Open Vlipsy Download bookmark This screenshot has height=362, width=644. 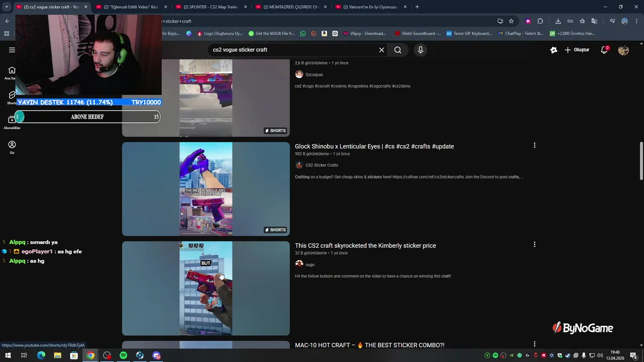click(364, 34)
